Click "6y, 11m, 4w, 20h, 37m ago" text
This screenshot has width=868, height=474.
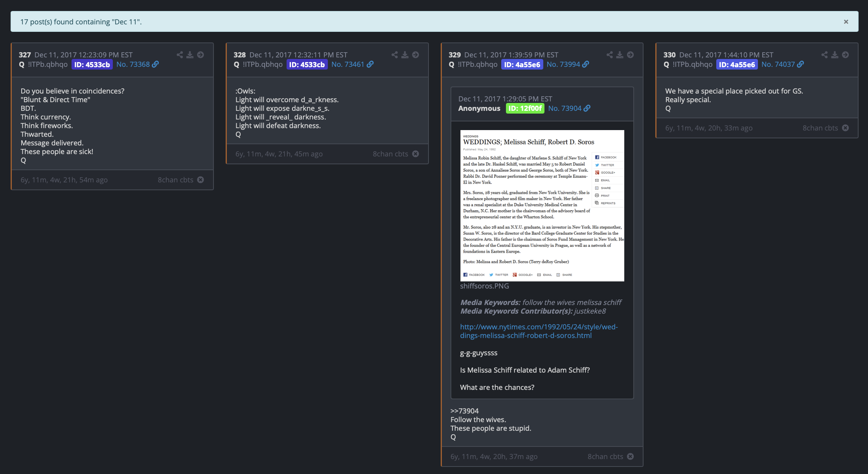pyautogui.click(x=494, y=456)
